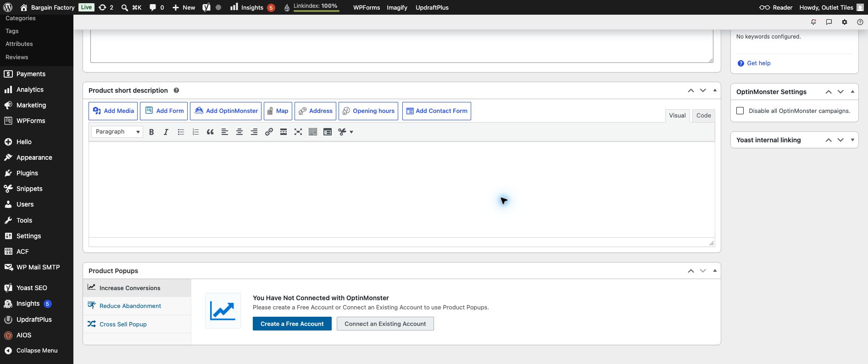Switch editor to Code tab

[703, 116]
